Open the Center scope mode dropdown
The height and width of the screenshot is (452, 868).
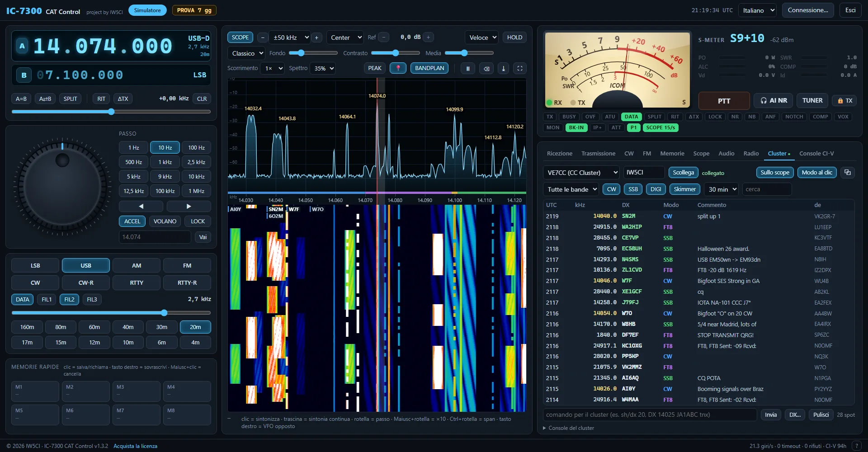point(345,38)
